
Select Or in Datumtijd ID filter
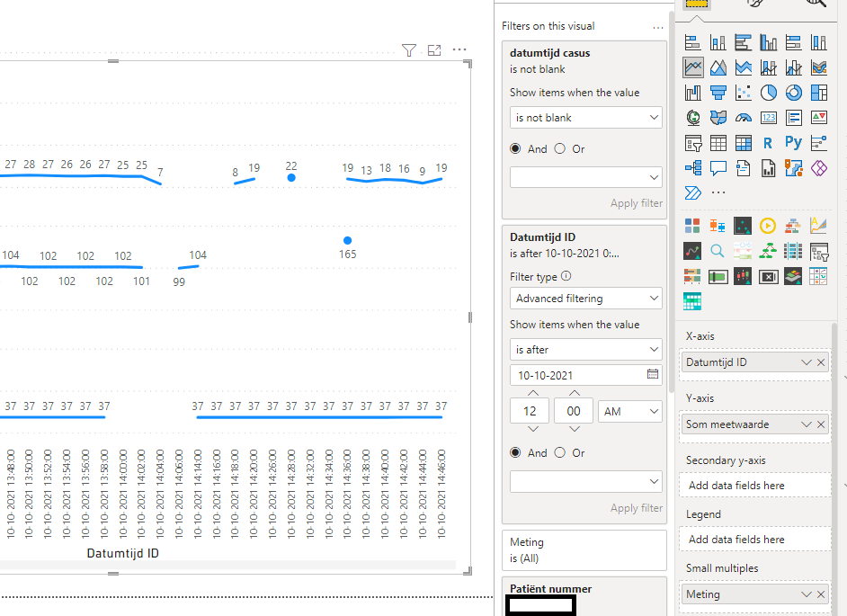(559, 453)
